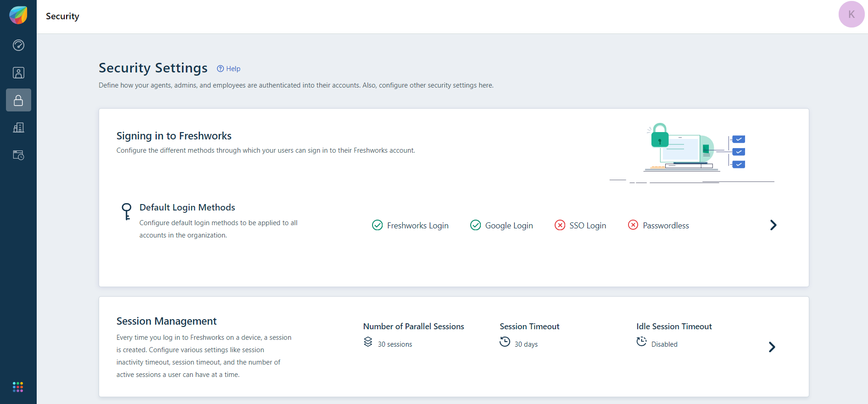The image size is (868, 404).
Task: Click the key icon beside Default Login Methods
Action: click(x=127, y=211)
